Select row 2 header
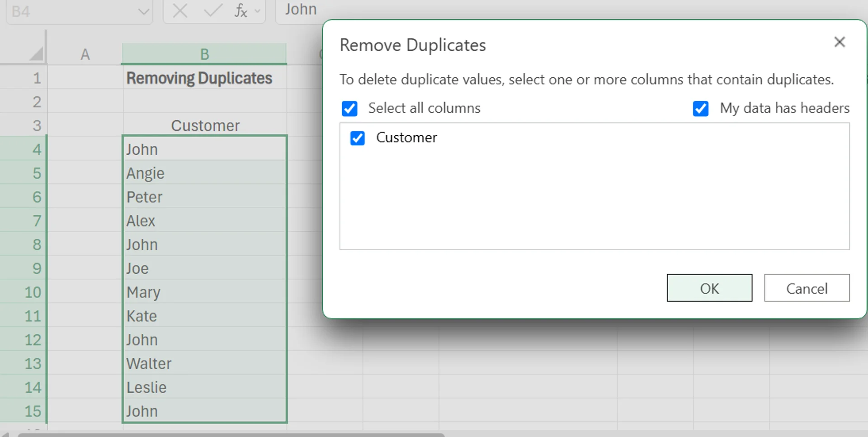This screenshot has height=437, width=868. tap(24, 102)
